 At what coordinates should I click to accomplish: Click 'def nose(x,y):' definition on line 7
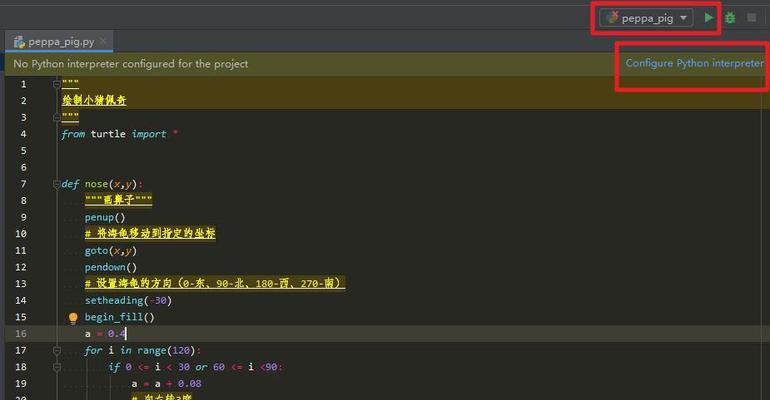102,184
